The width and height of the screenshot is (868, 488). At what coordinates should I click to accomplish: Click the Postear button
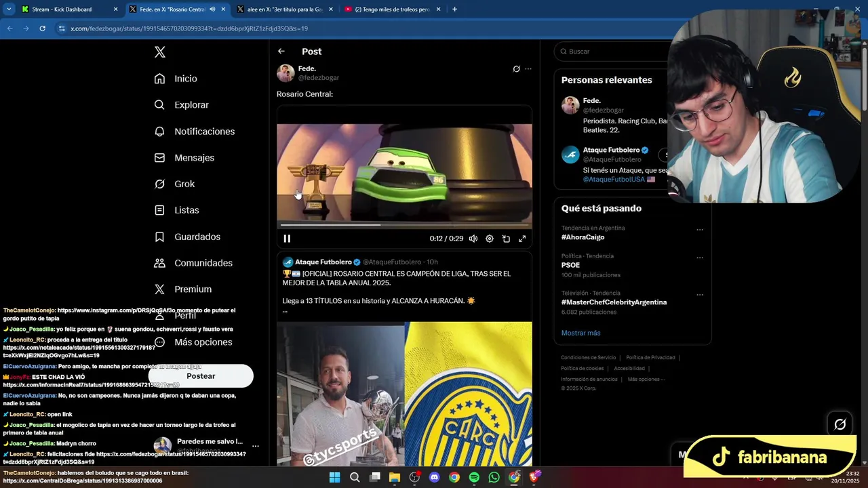(x=201, y=376)
